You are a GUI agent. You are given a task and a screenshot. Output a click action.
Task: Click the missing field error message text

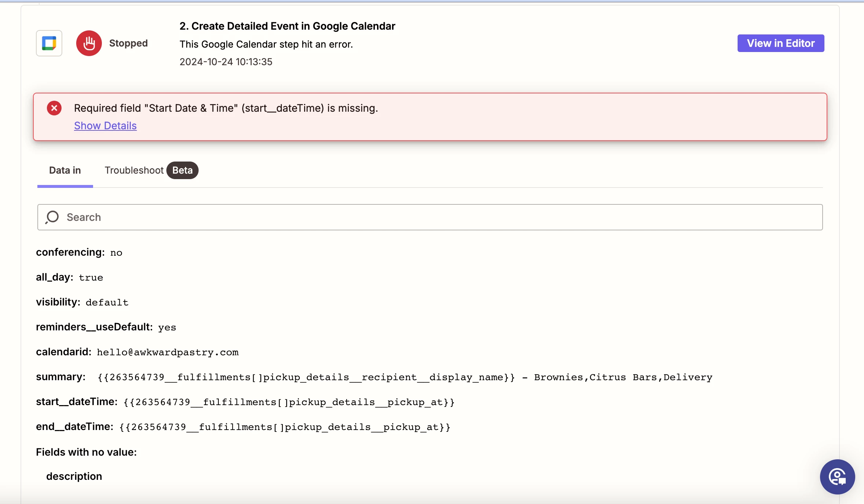pyautogui.click(x=226, y=108)
